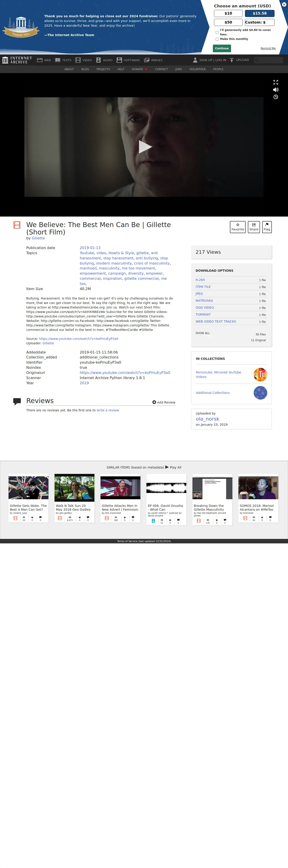Image resolution: width=288 pixels, height=868 pixels.
Task: Open the Jobs menu item
Action: (178, 69)
